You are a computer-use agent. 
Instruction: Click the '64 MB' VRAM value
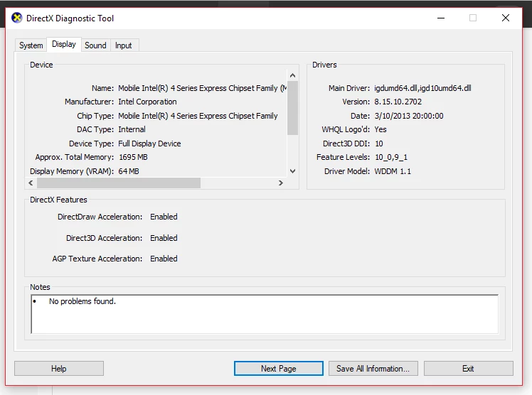129,171
